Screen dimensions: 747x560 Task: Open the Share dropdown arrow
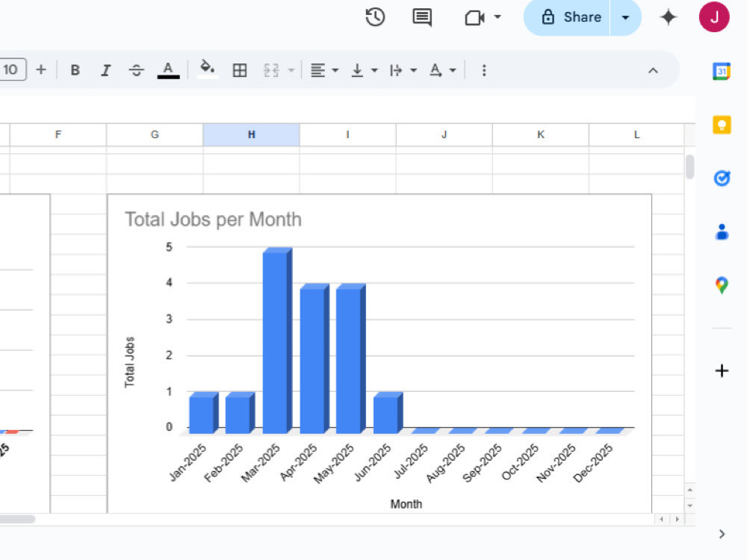(625, 18)
